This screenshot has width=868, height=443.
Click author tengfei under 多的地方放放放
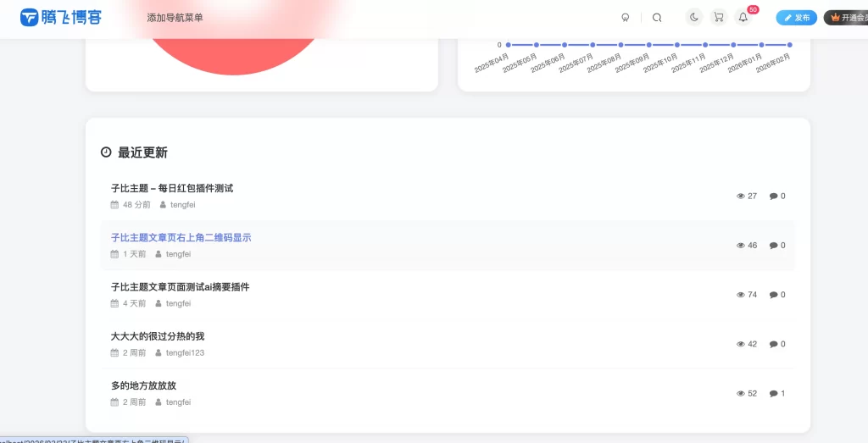pyautogui.click(x=178, y=402)
